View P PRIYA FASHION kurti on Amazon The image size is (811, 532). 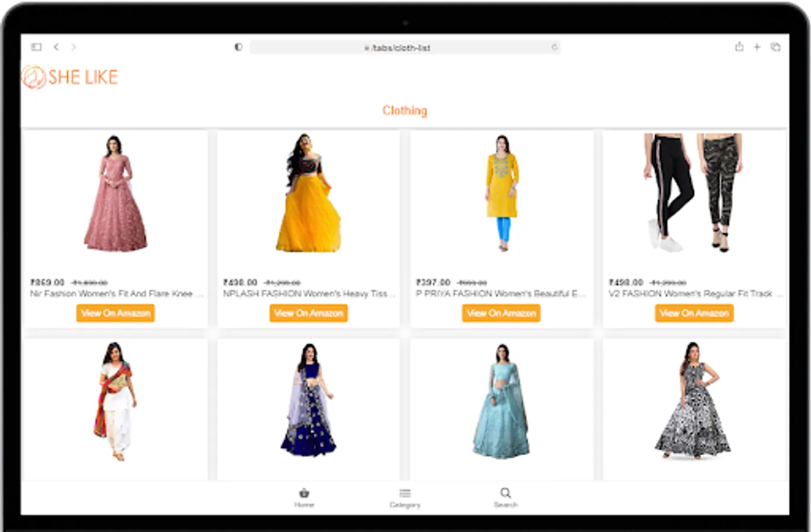501,313
